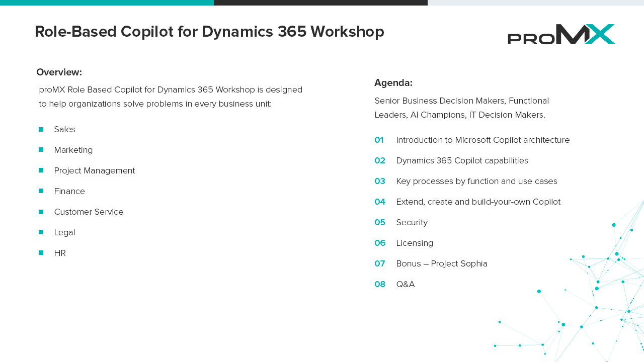Select the 'Finance' bullet item
This screenshot has width=644, height=362.
point(69,191)
